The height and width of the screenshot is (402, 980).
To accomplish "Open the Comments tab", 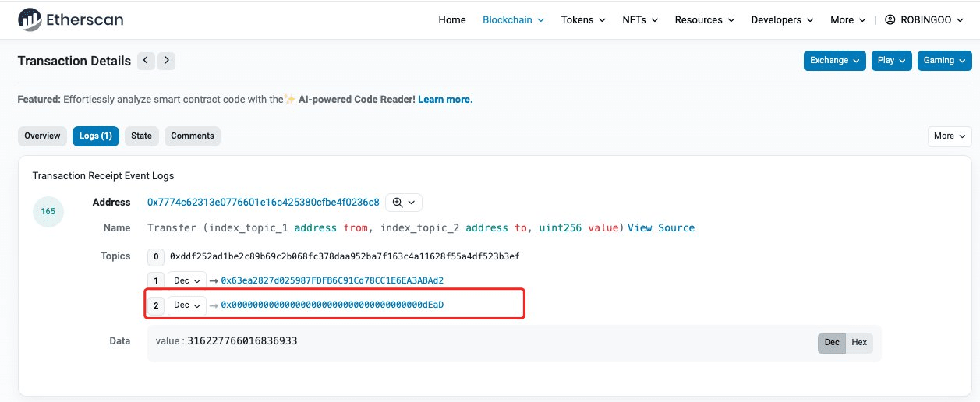I will point(192,136).
